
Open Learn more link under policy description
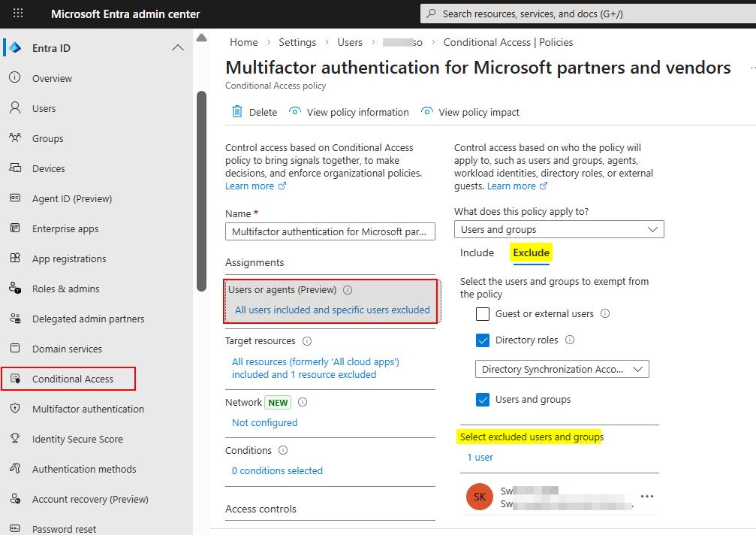click(x=255, y=186)
